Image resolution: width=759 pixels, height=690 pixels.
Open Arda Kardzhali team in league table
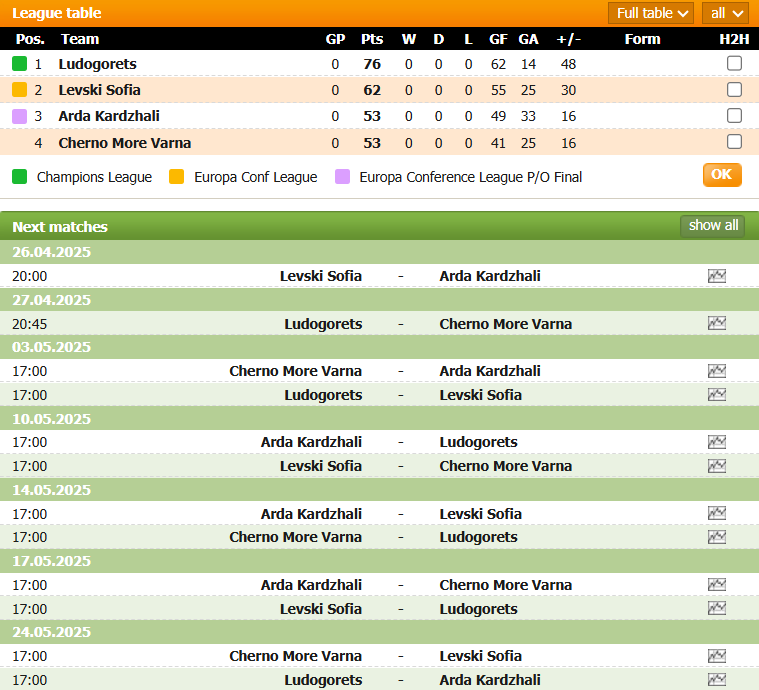(109, 116)
